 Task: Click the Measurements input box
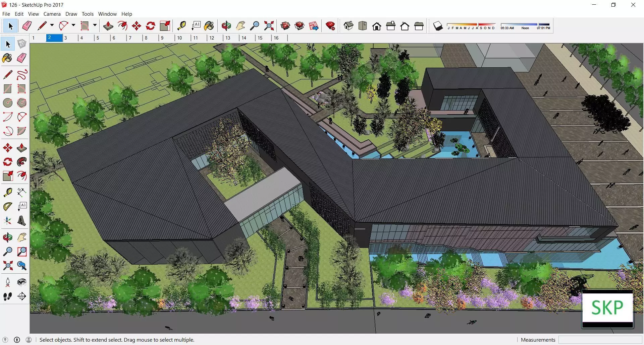600,340
